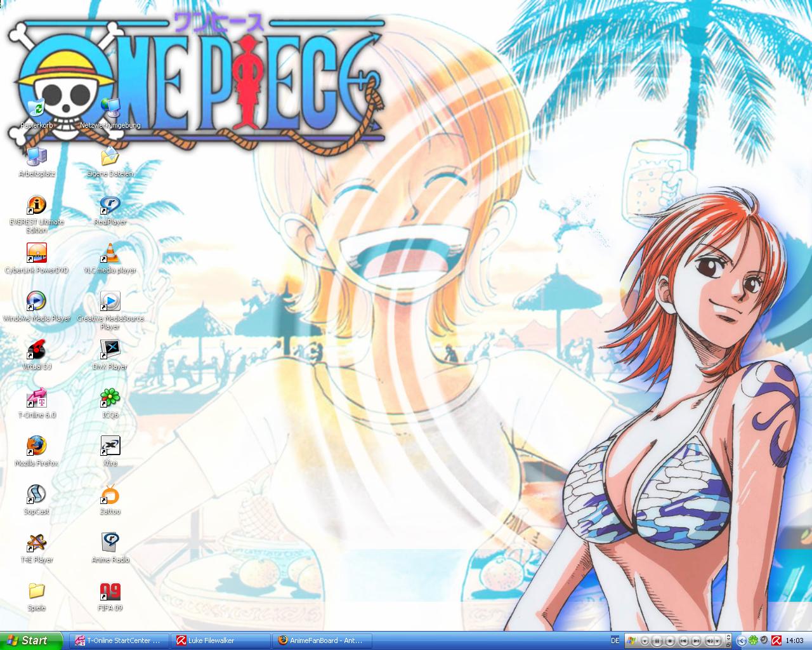This screenshot has width=812, height=650.
Task: Switch to the AnimeFanBoard Firefox taskbar window
Action: click(x=321, y=640)
